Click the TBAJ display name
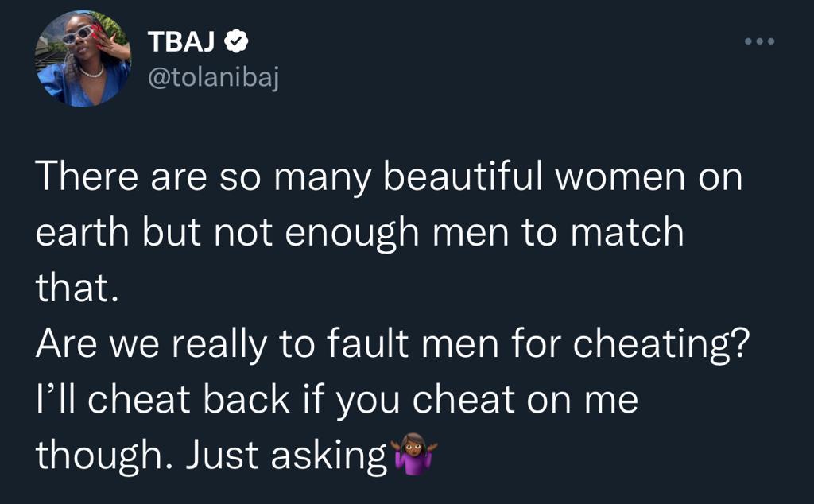 [181, 41]
